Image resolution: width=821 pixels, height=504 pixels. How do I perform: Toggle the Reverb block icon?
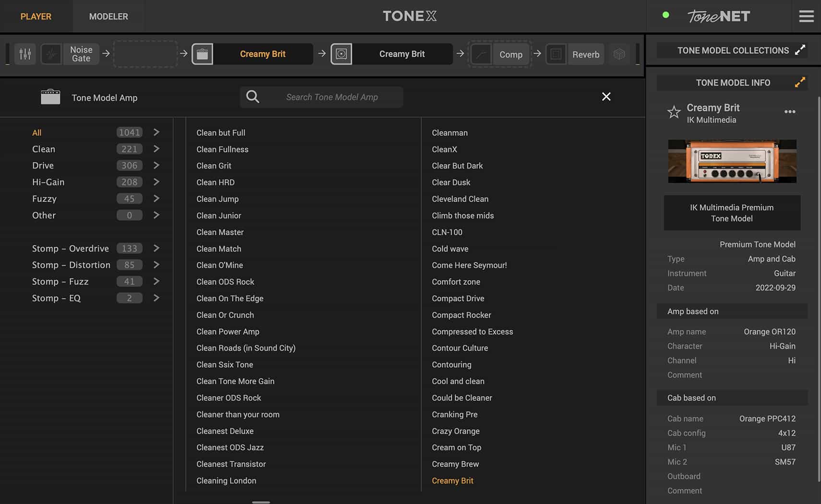[556, 54]
